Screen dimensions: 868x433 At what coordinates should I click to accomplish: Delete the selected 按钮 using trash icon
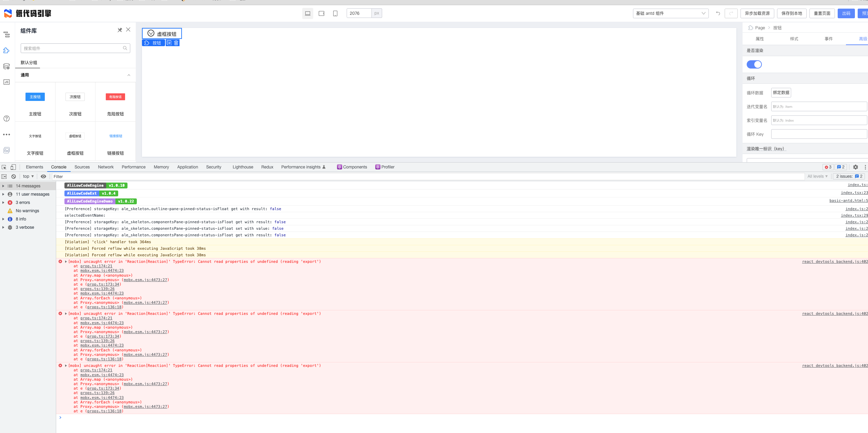click(x=176, y=43)
